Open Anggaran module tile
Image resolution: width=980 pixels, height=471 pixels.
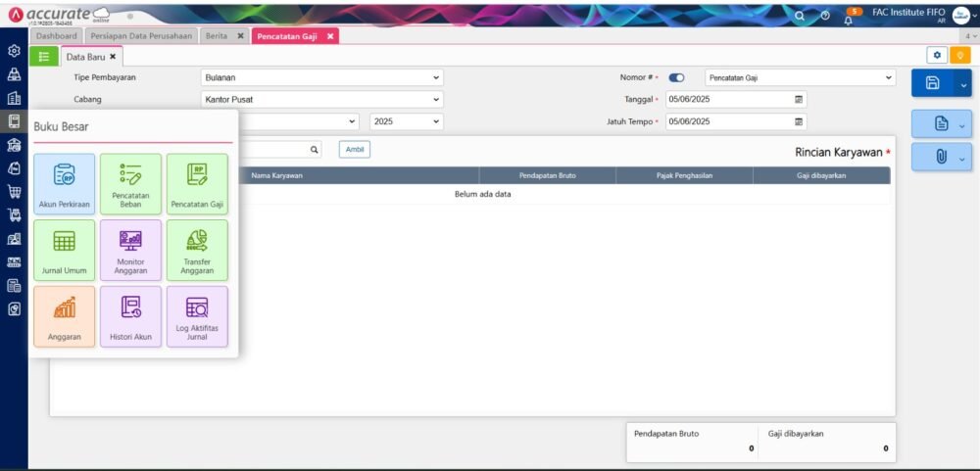click(x=64, y=315)
